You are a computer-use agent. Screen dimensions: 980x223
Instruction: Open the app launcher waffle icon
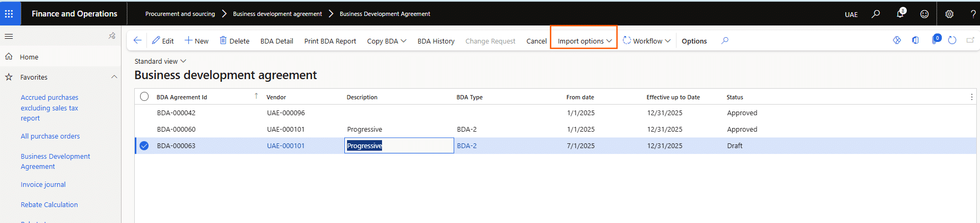click(9, 14)
